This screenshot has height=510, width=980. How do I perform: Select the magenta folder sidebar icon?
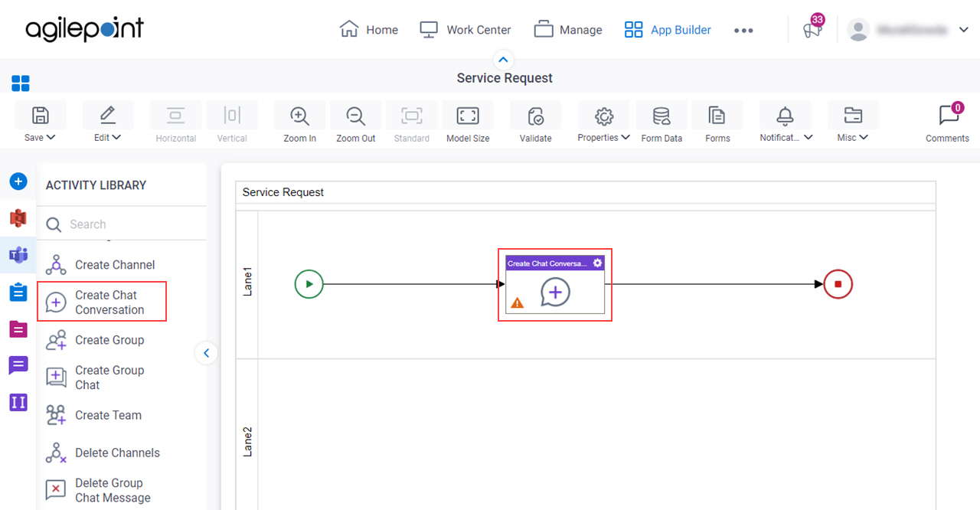(18, 329)
